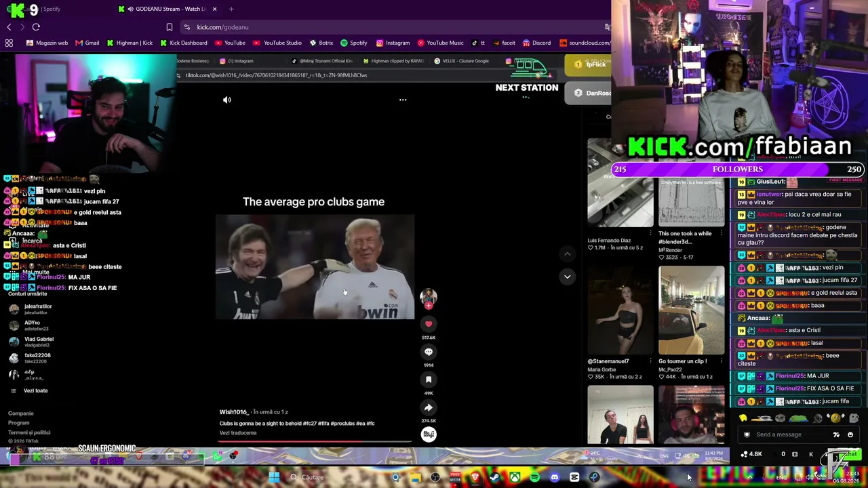The image size is (868, 488).
Task: Open the emoji picker in chat input
Action: 850,434
